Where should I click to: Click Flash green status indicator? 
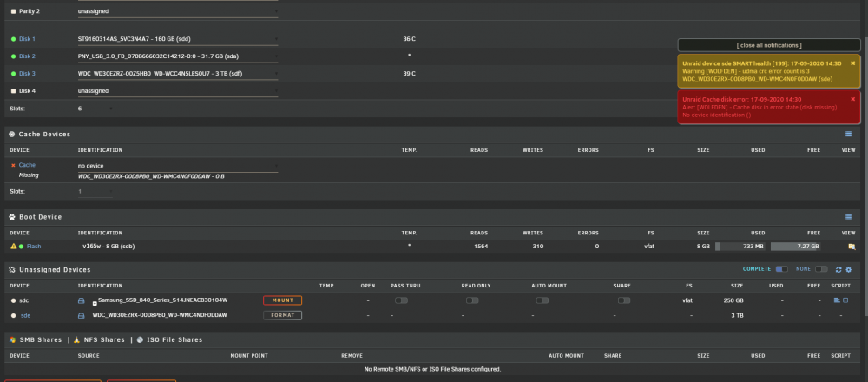click(21, 247)
